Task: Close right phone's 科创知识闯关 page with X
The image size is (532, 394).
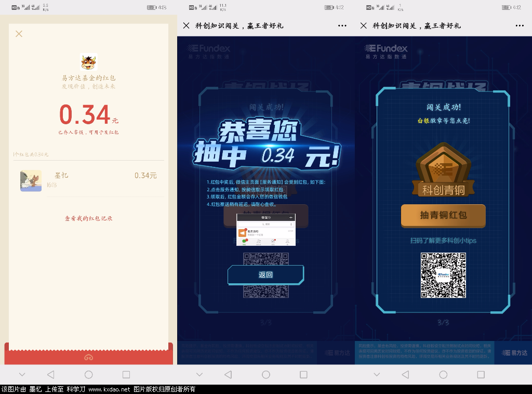Action: (x=363, y=25)
